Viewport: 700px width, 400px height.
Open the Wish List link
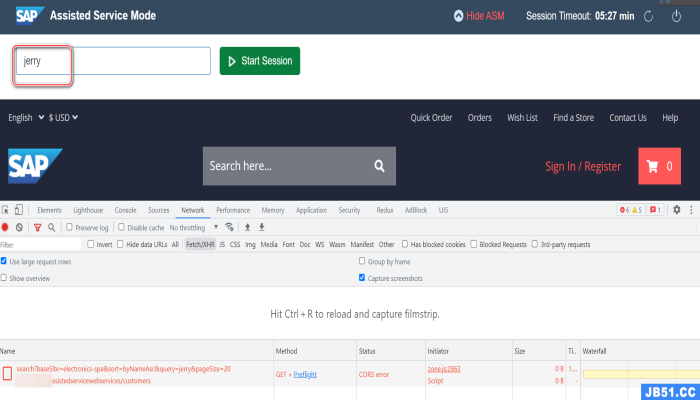522,118
